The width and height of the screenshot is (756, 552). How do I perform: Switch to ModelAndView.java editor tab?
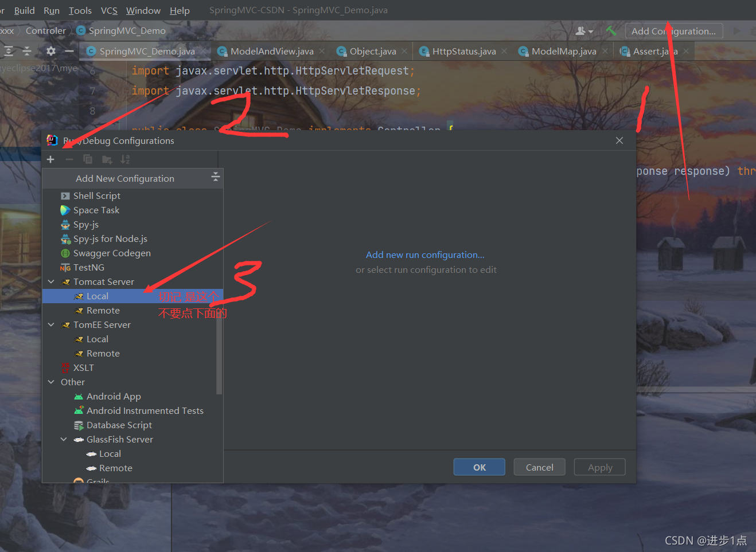coord(272,51)
